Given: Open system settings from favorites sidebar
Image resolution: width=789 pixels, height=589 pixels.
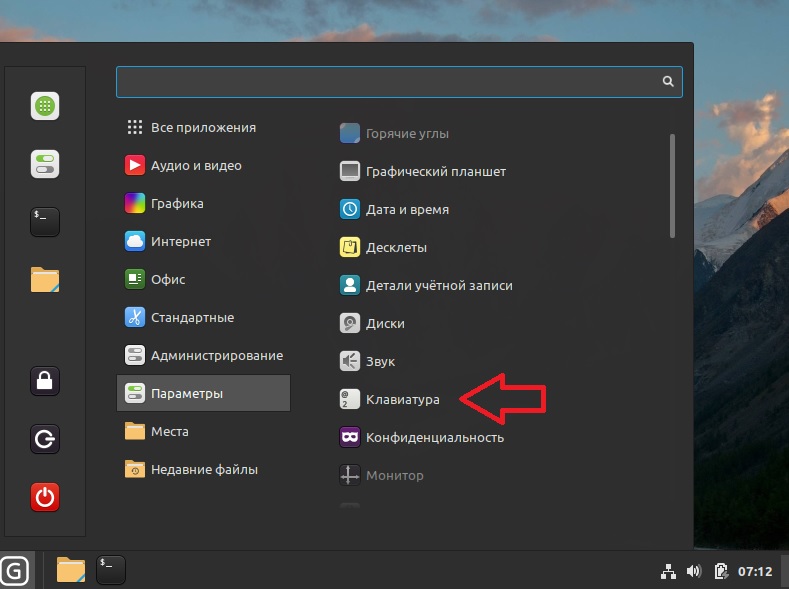Looking at the screenshot, I should point(45,164).
